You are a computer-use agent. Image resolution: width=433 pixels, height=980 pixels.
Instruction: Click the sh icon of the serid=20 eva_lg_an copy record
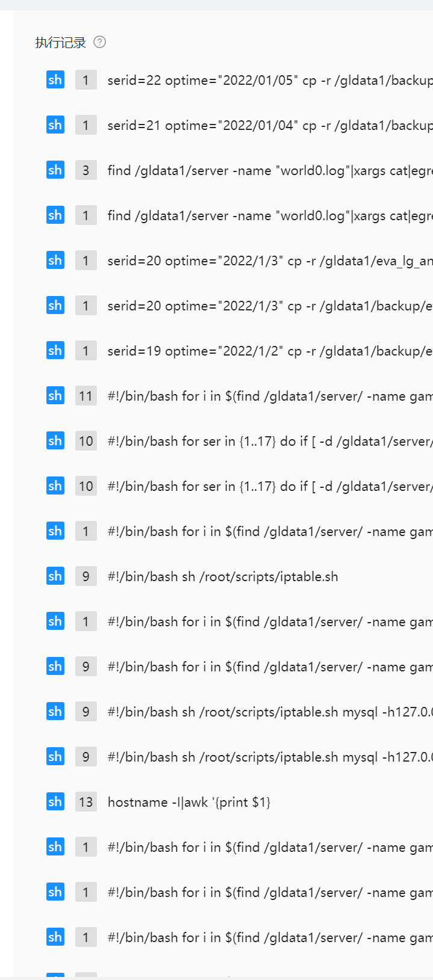[x=55, y=260]
